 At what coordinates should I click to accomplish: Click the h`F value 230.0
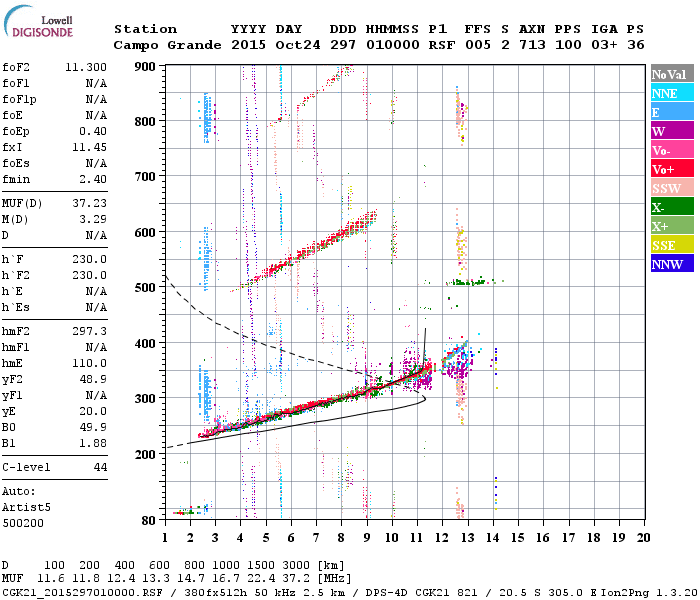89,259
